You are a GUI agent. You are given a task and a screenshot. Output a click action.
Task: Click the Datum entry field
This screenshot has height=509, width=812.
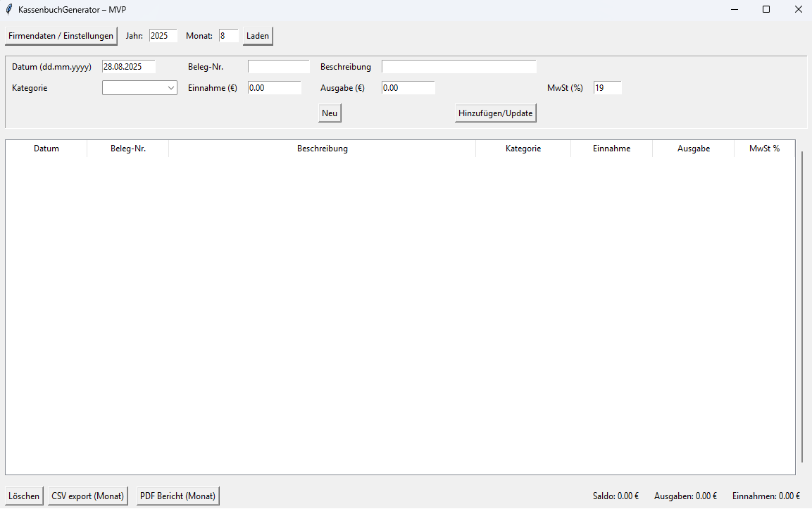click(x=128, y=67)
